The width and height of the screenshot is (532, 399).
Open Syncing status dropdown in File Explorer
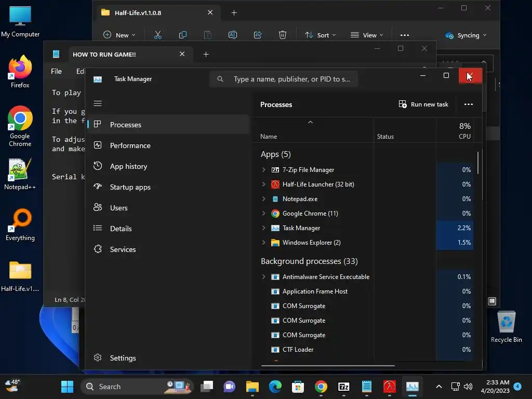coord(466,35)
